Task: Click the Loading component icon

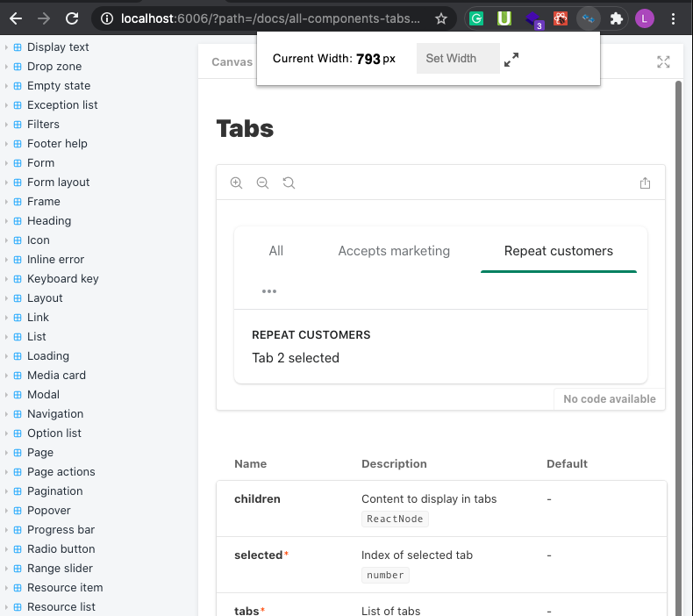Action: (18, 356)
